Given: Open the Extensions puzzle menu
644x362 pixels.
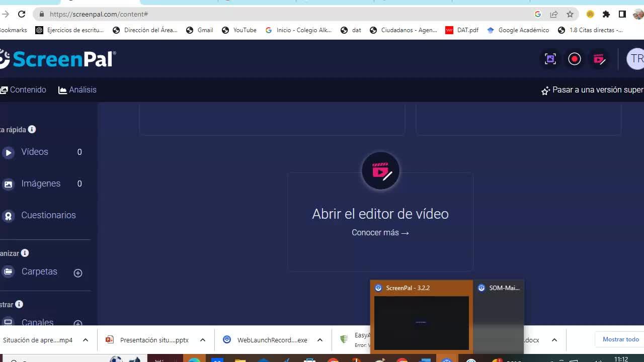Looking at the screenshot, I should point(606,14).
